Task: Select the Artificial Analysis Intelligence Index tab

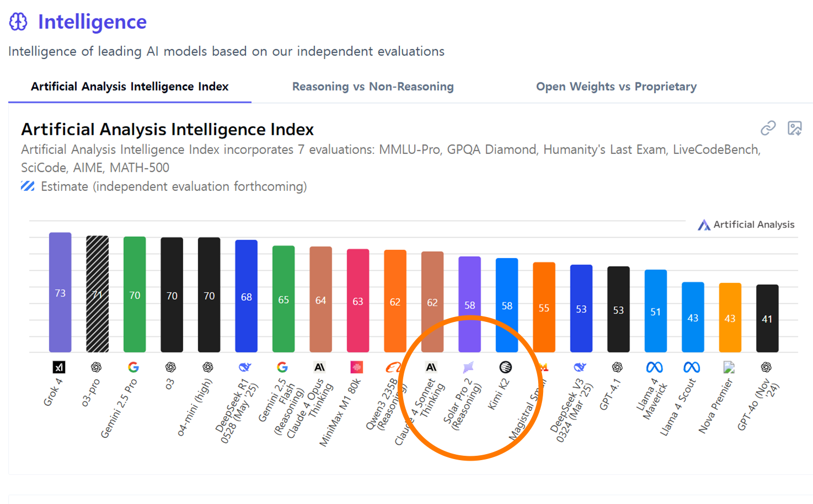Action: [x=130, y=87]
